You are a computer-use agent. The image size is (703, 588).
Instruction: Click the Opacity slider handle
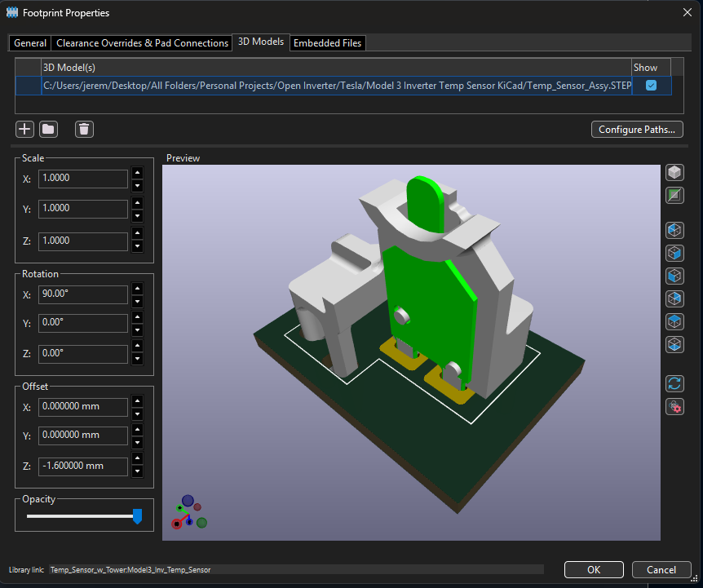tap(137, 516)
